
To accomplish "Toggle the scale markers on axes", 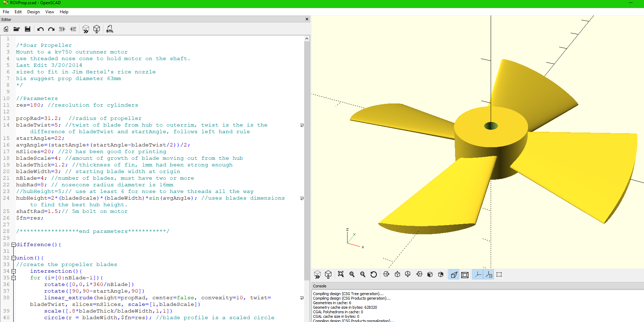I will tap(489, 274).
